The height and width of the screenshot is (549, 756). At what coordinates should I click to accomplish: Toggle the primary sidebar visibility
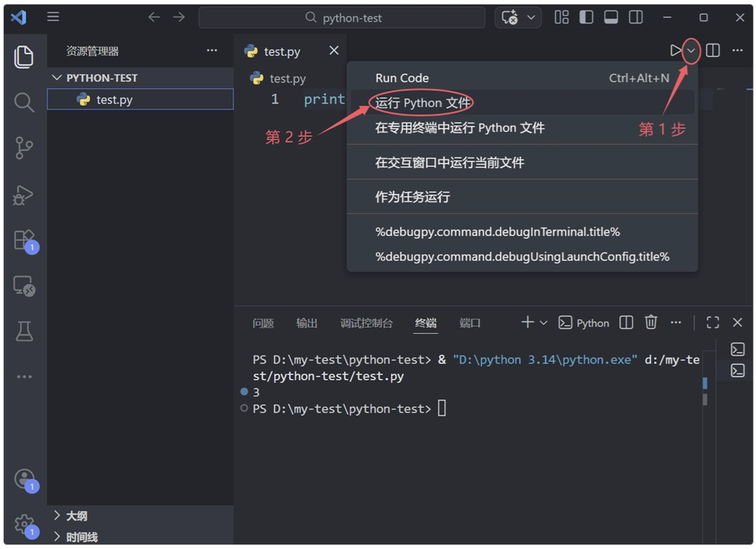coord(586,17)
